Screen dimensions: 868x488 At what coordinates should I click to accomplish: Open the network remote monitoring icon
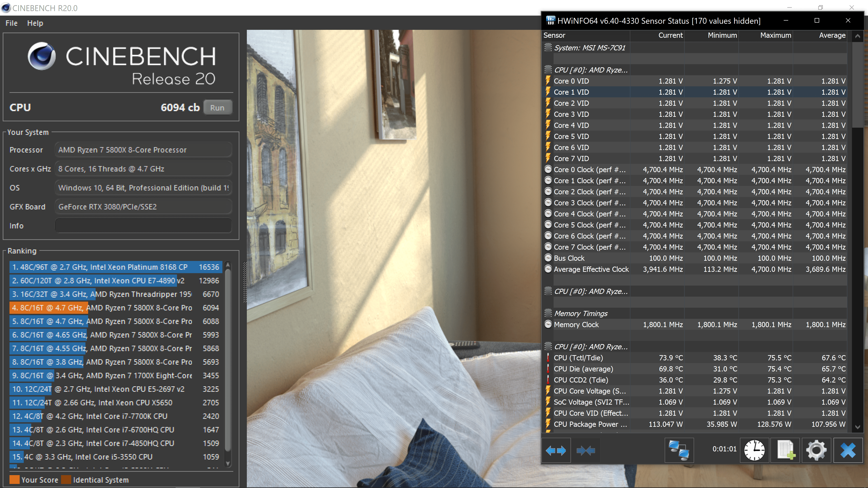tap(679, 450)
